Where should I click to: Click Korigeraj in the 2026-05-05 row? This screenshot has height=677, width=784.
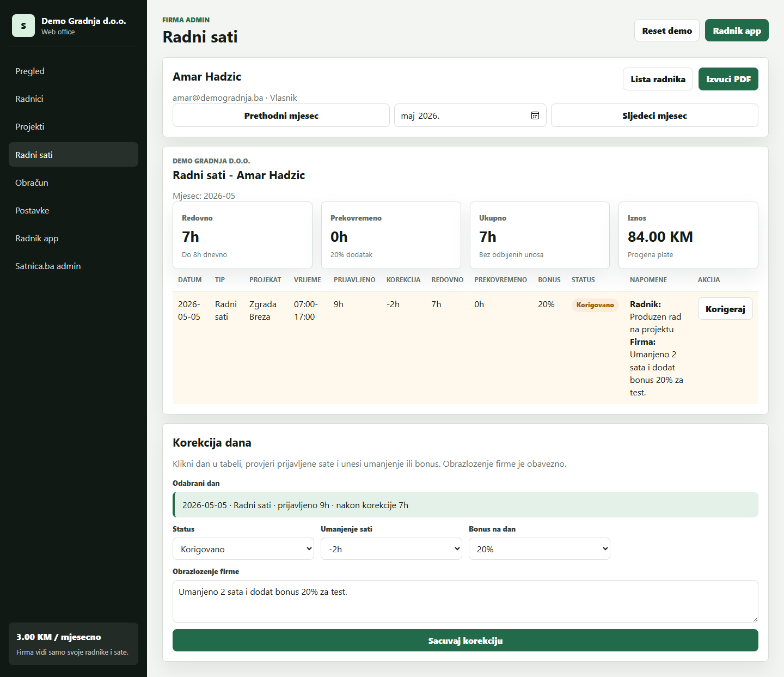tap(725, 309)
